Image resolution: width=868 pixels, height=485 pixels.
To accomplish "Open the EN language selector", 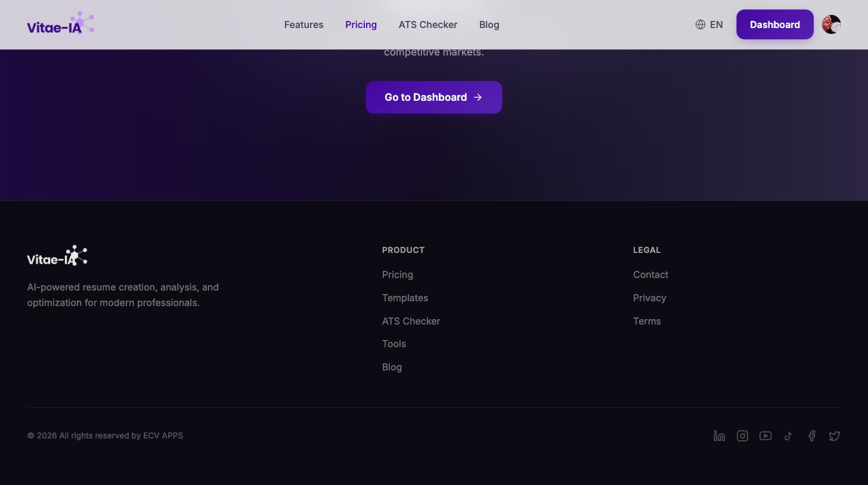I will tap(709, 24).
